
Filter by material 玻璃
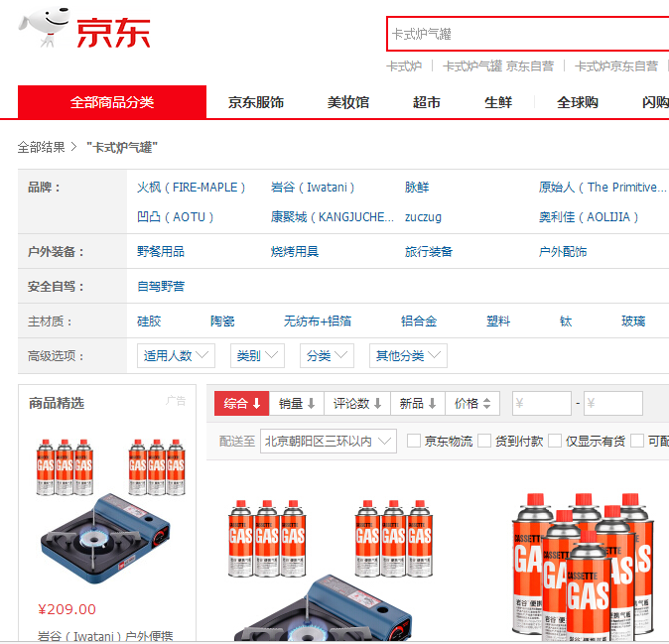[x=633, y=322]
